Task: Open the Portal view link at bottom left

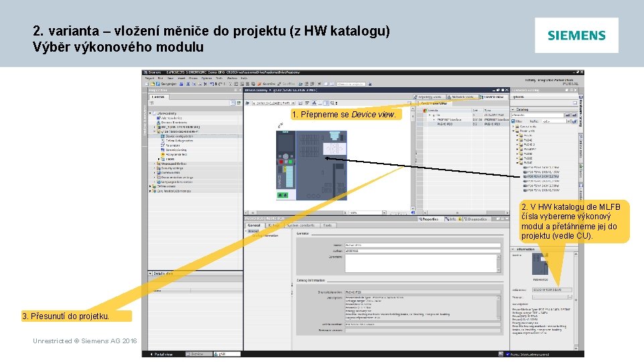Action: click(162, 354)
